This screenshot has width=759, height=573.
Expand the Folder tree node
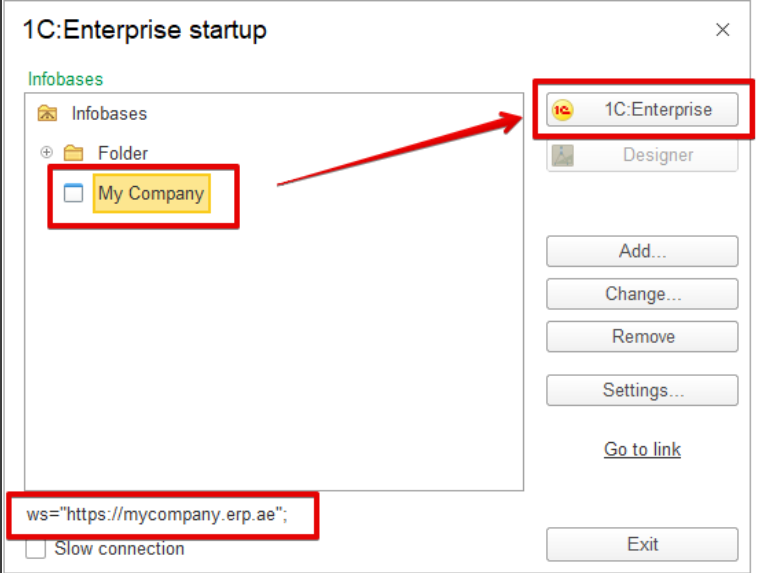46,152
